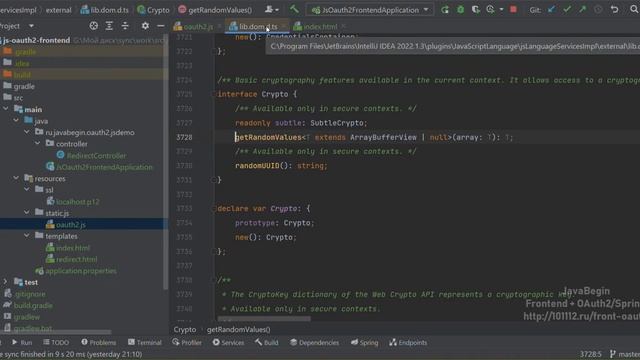Expand all nodes in Project panel toolbar
The image size is (640, 360).
pos(109,26)
